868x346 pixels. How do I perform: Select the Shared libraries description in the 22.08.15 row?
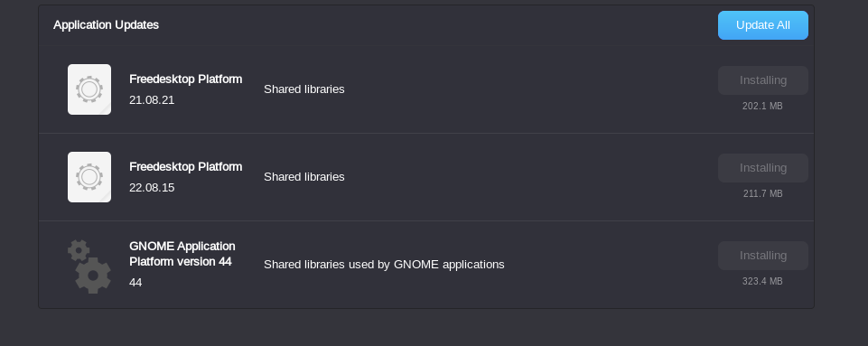303,176
